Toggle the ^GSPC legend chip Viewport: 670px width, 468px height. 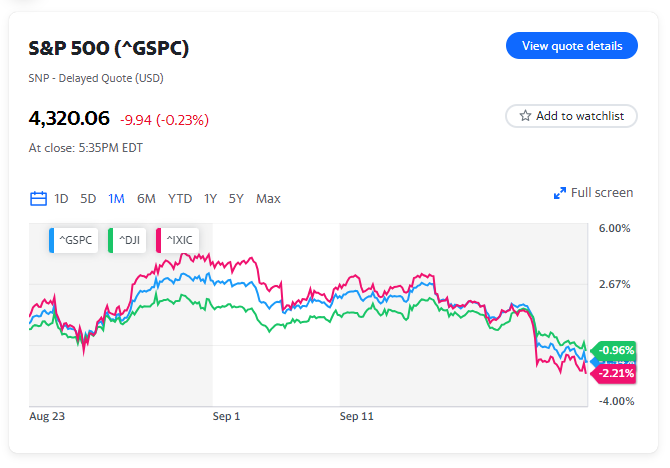[x=73, y=240]
